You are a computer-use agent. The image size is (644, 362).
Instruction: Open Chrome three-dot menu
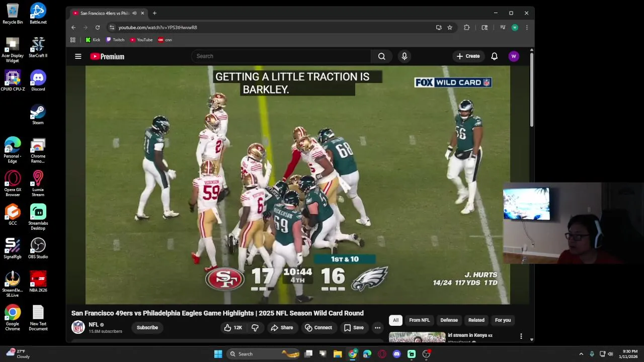527,27
